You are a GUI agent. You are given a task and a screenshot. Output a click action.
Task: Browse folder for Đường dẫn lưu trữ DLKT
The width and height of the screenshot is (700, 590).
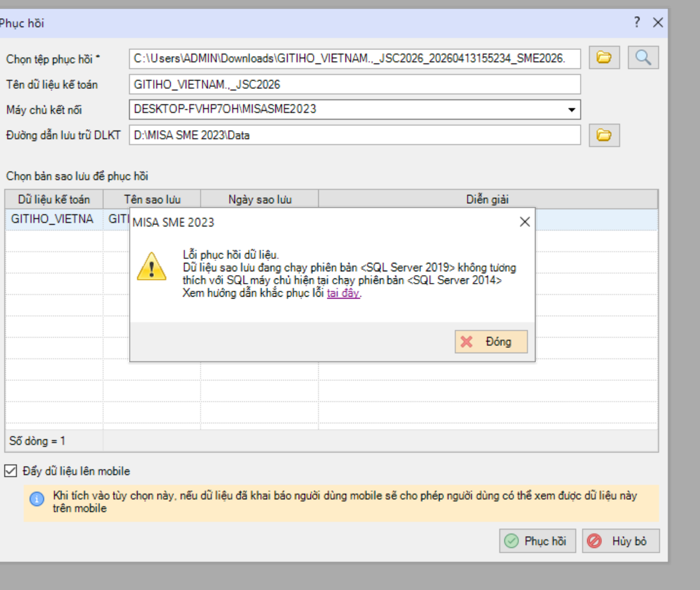[604, 135]
